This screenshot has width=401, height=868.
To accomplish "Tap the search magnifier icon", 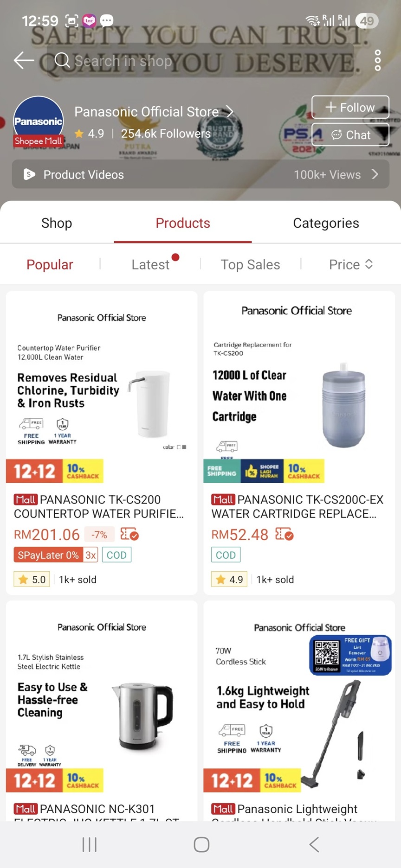I will click(x=62, y=60).
